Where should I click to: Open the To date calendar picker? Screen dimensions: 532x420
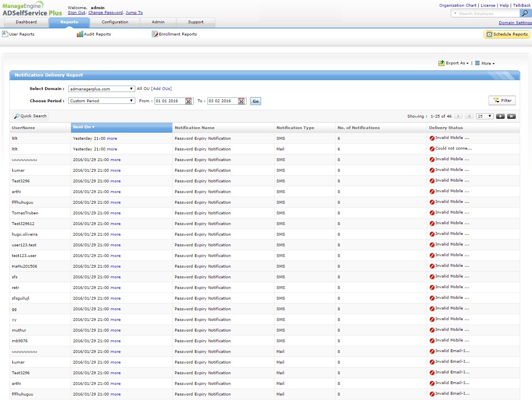(x=241, y=101)
